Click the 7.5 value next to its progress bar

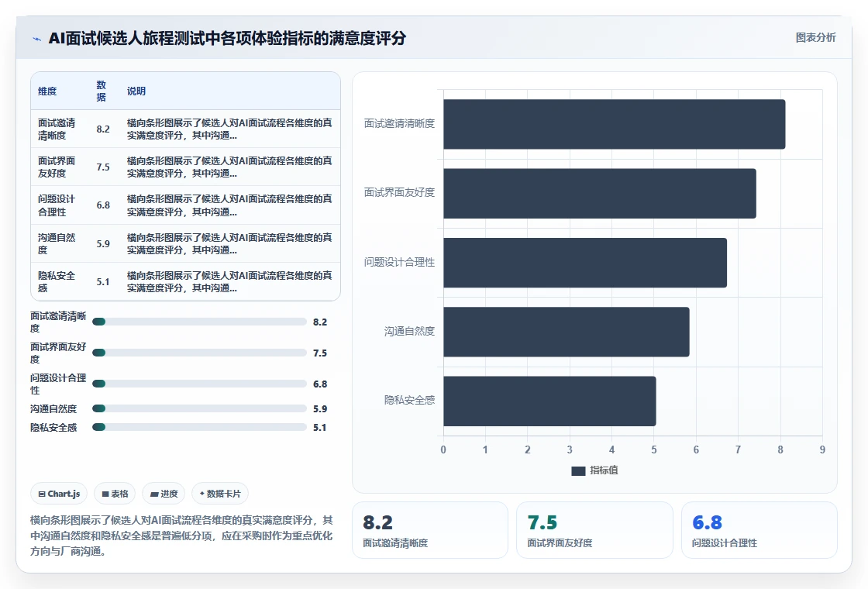click(x=320, y=353)
